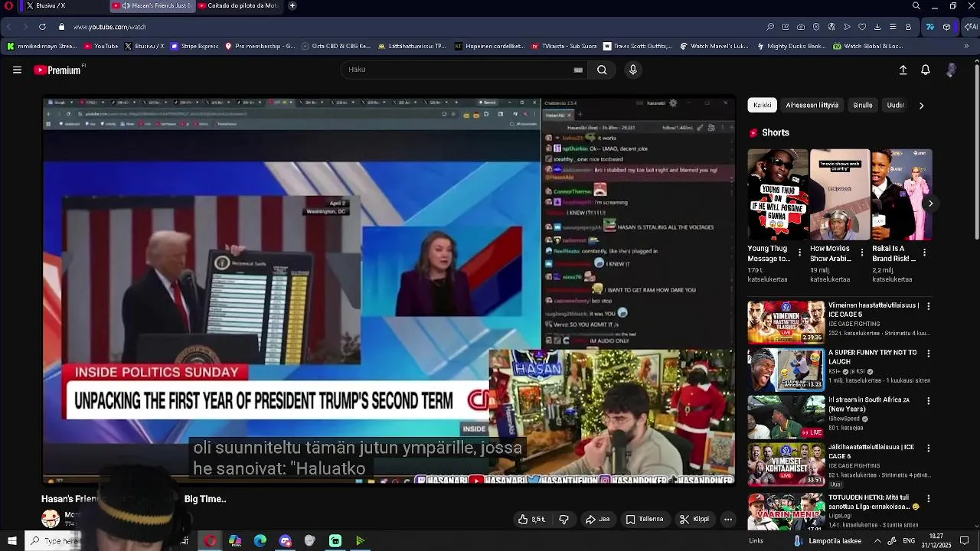The height and width of the screenshot is (551, 980).
Task: Open the How Movies Show Arabi Short
Action: click(840, 194)
